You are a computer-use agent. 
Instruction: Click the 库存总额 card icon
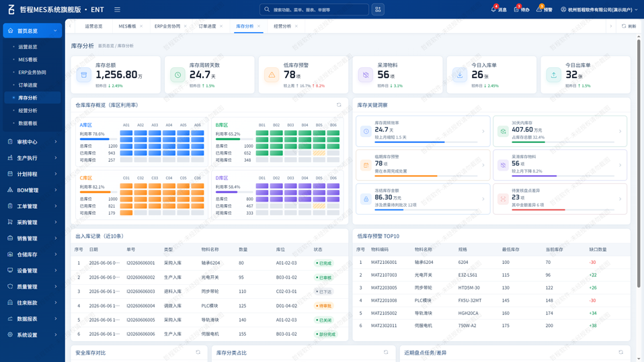click(84, 75)
